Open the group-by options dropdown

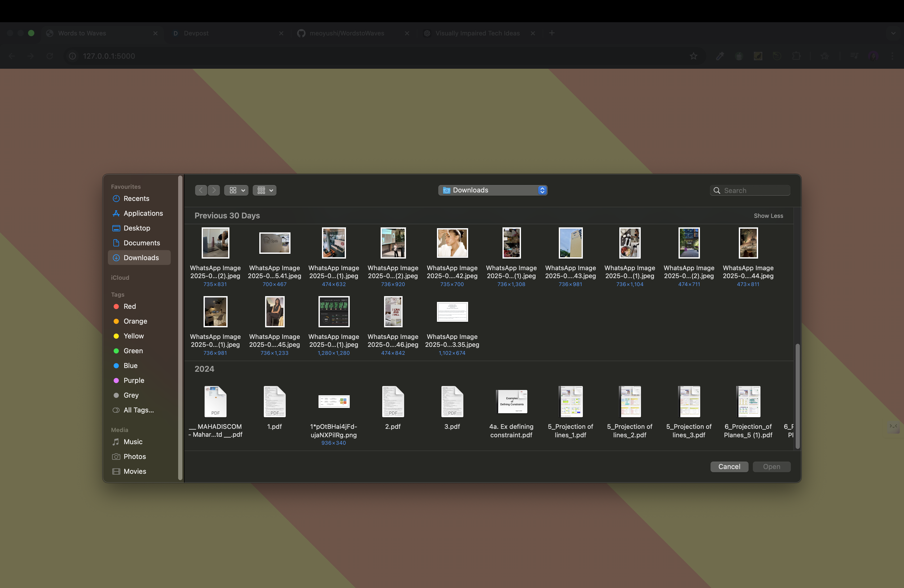tap(265, 190)
